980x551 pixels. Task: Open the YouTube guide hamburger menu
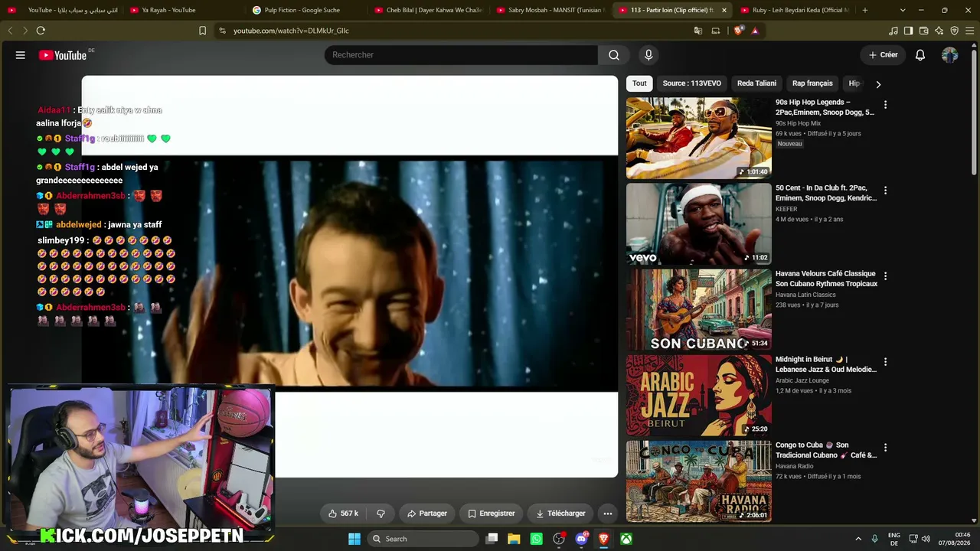[21, 55]
